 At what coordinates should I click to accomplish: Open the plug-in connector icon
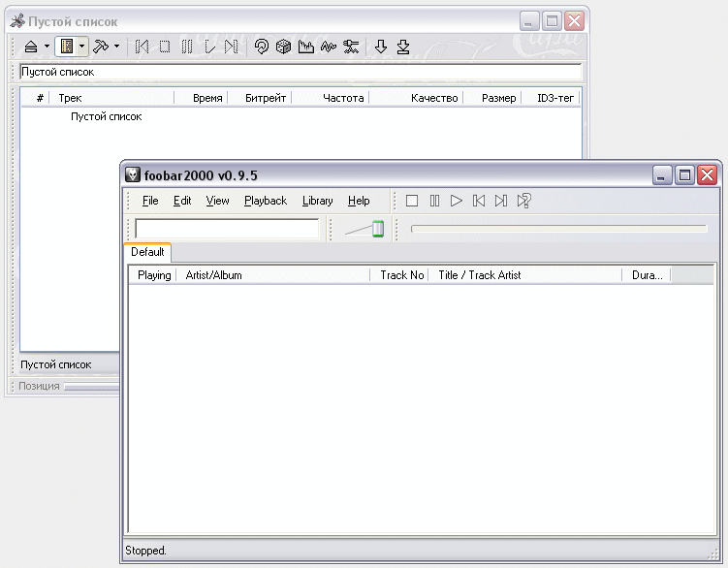[x=351, y=47]
